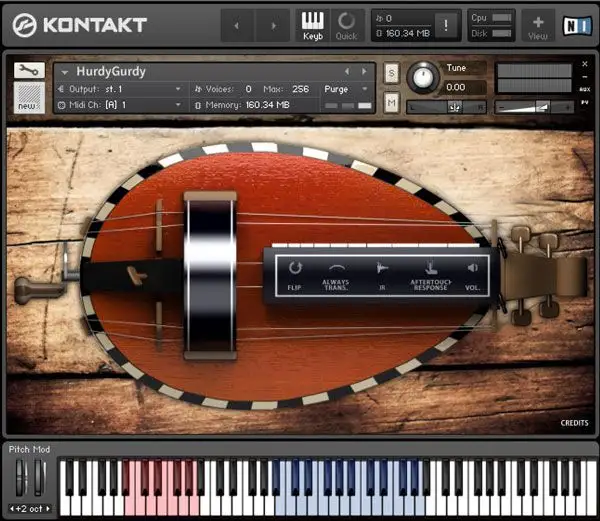The image size is (600, 521).
Task: Click the Tune knob
Action: click(x=423, y=75)
